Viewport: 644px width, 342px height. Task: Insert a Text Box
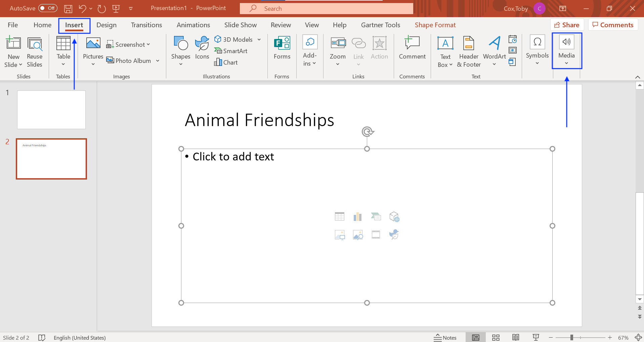[x=445, y=52]
